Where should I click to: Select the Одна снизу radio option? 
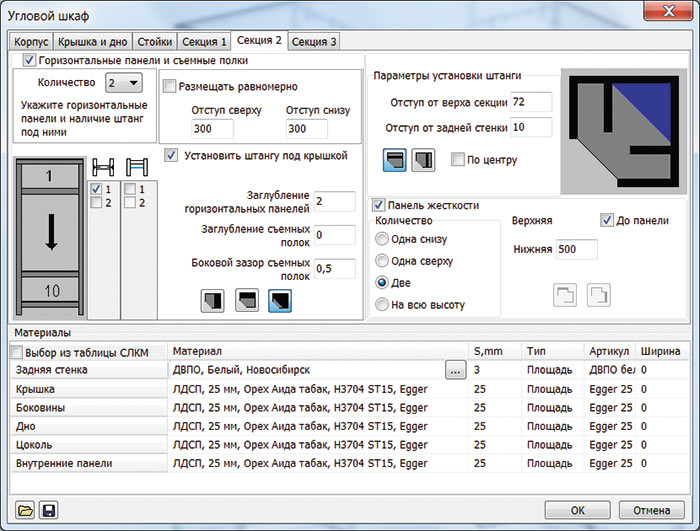point(382,240)
